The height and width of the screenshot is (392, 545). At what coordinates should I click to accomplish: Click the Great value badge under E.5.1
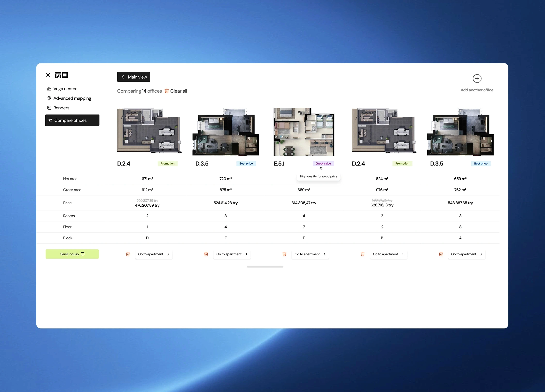click(x=323, y=163)
